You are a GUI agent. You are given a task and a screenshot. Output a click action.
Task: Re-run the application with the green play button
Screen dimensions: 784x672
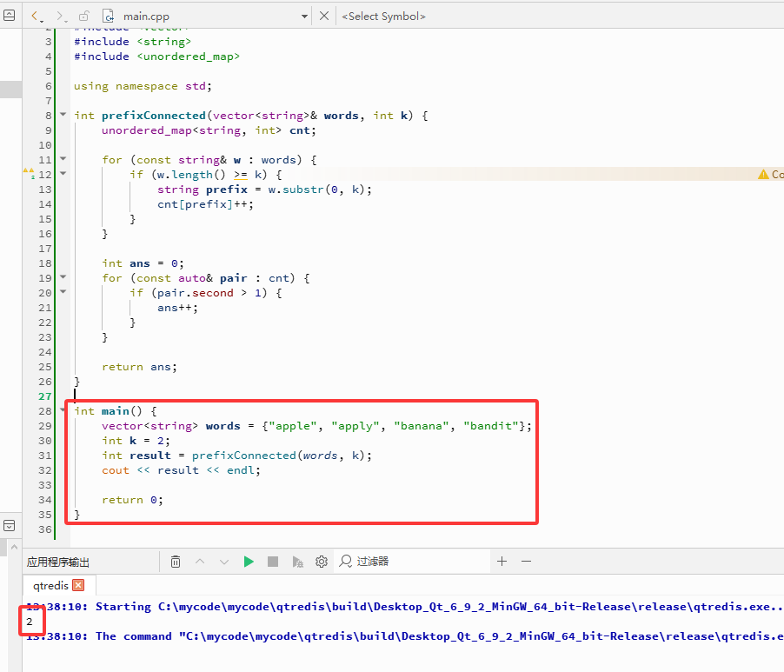249,562
